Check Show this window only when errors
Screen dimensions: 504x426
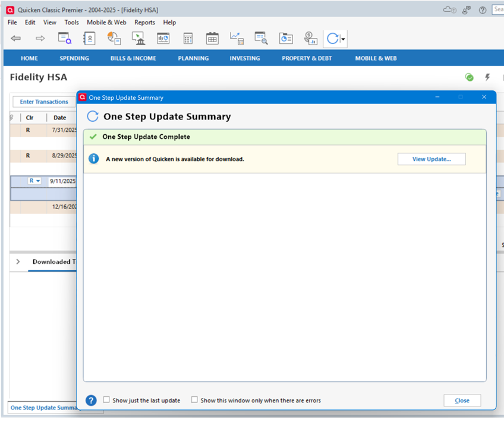pyautogui.click(x=194, y=400)
